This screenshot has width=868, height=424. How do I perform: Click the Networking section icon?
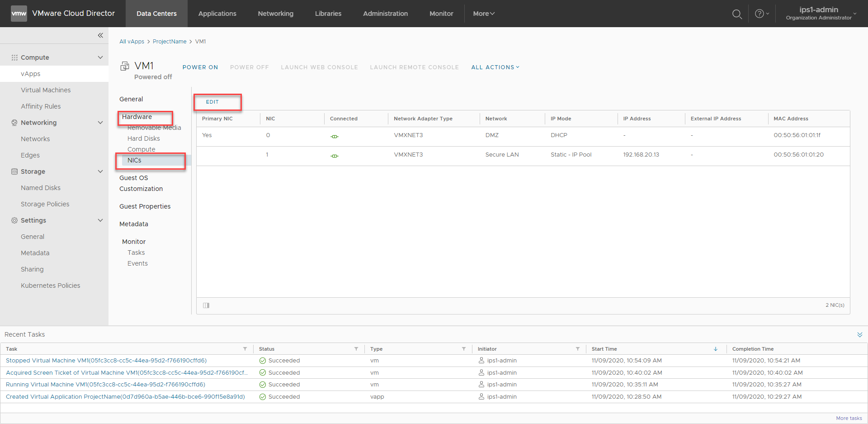[14, 123]
